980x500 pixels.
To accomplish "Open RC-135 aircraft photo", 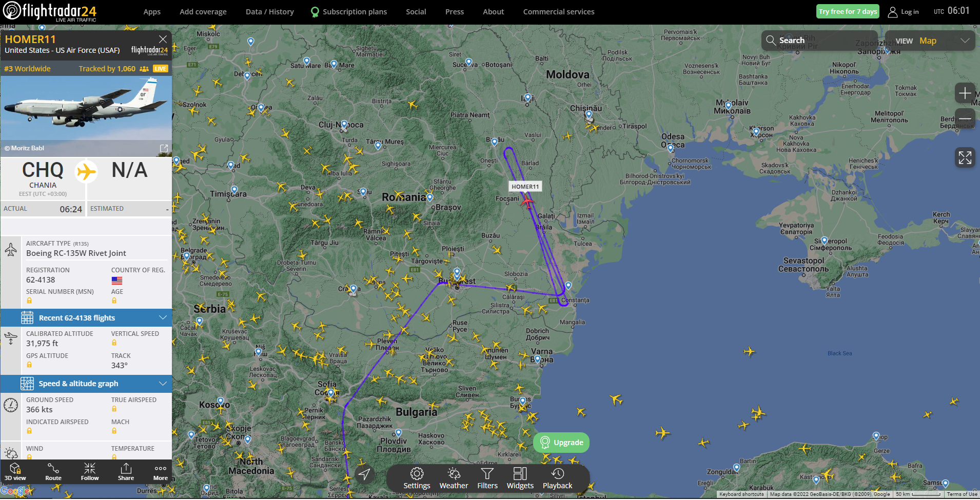I will (x=86, y=116).
